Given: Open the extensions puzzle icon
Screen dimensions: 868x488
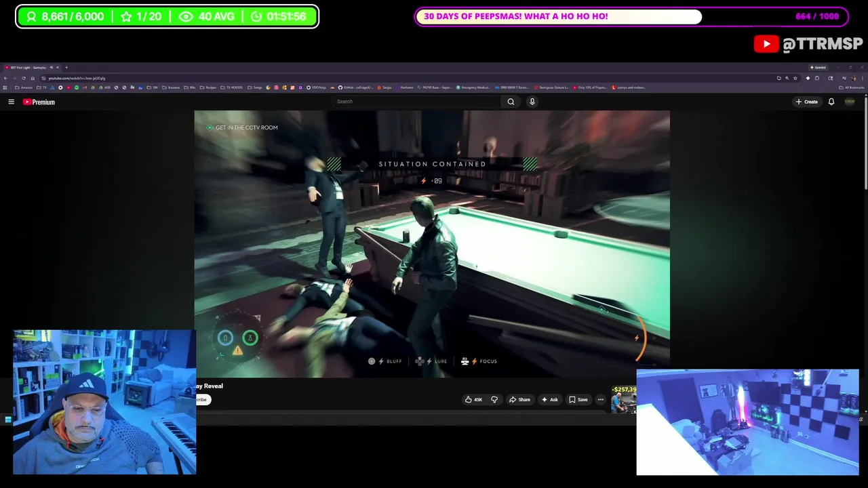Looking at the screenshot, I should coord(817,78).
